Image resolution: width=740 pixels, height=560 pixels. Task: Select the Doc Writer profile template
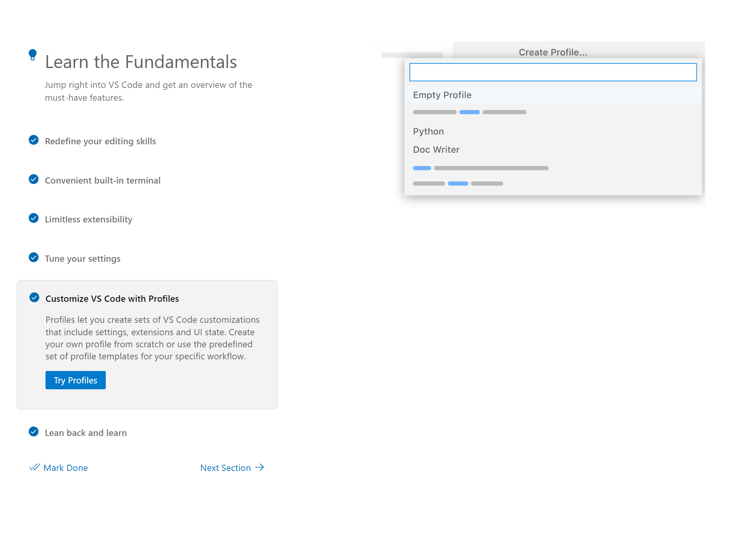pyautogui.click(x=436, y=149)
